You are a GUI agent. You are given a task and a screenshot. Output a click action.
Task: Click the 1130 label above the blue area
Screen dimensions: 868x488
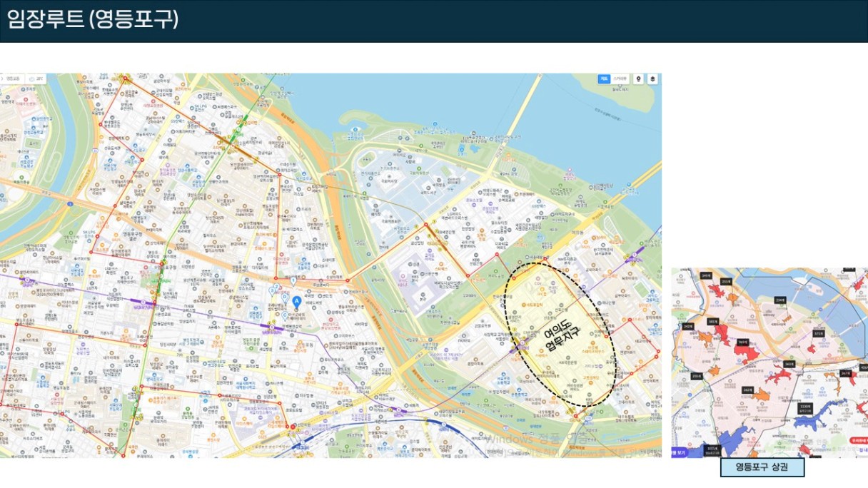point(806,407)
